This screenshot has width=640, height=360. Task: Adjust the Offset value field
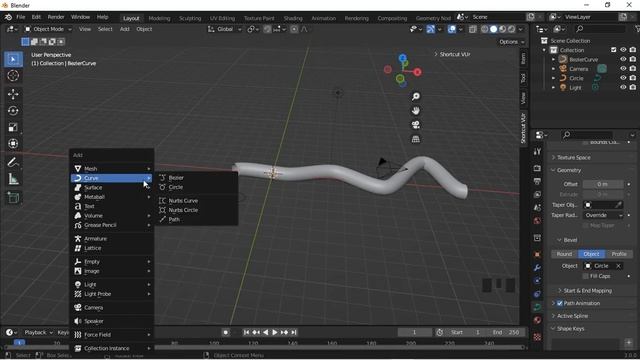point(603,184)
